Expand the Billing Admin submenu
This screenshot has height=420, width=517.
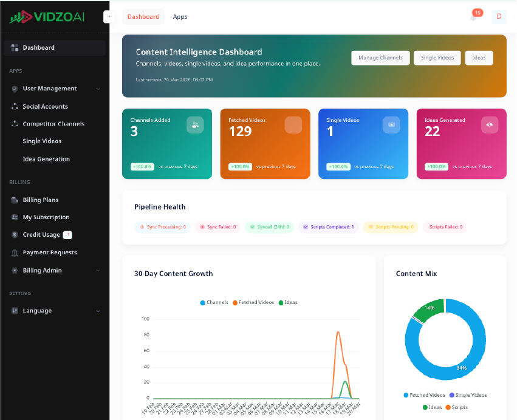(x=42, y=271)
